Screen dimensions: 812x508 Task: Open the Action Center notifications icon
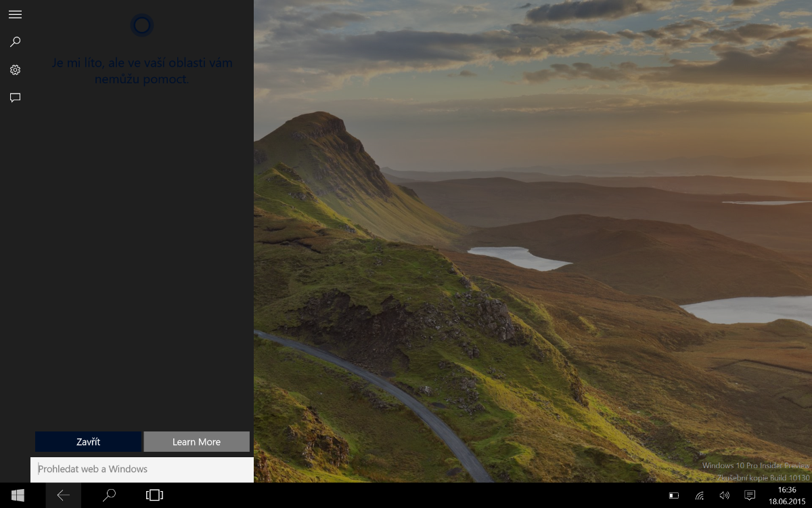point(750,496)
